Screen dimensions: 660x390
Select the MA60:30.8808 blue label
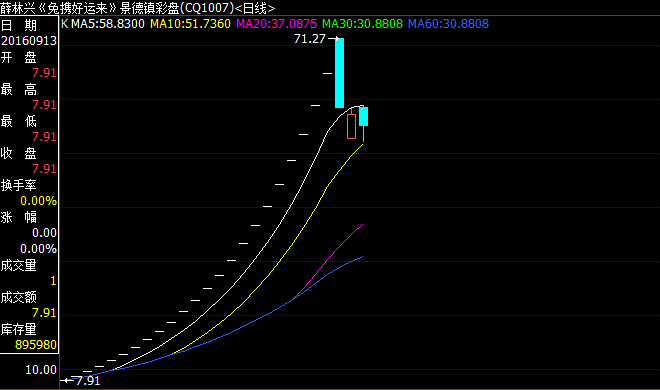(448, 24)
